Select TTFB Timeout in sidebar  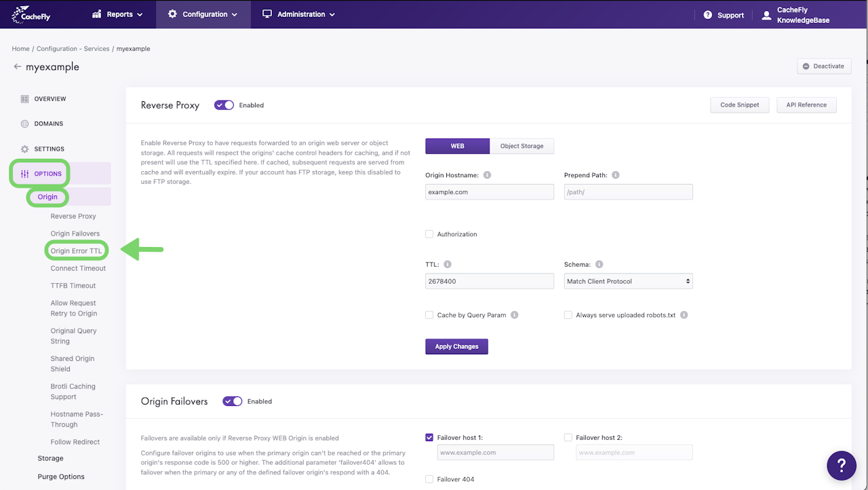coord(73,286)
